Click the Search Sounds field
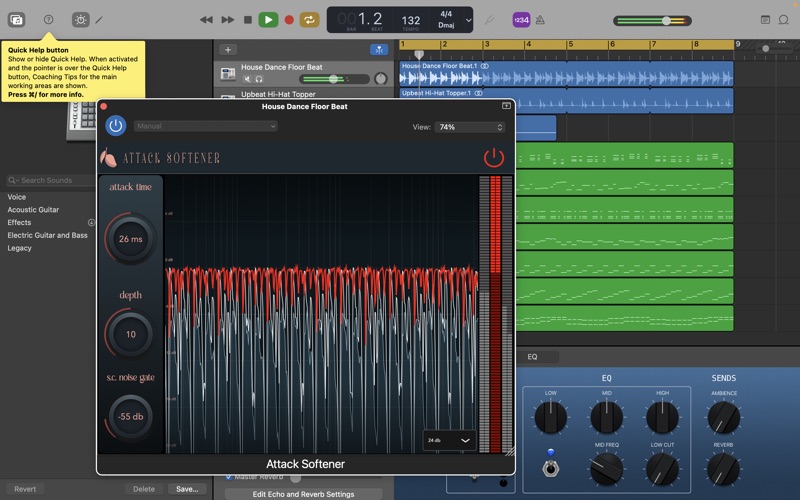 click(x=51, y=180)
